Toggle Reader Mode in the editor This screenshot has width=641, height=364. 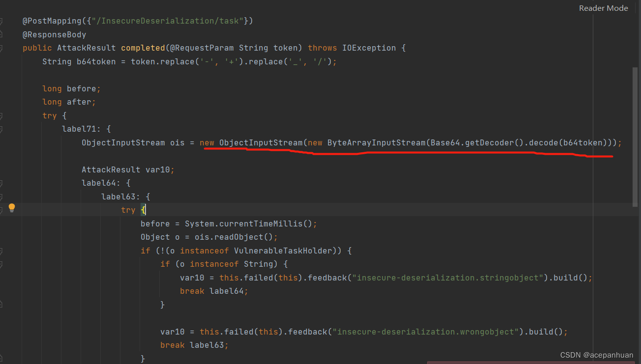tap(604, 8)
